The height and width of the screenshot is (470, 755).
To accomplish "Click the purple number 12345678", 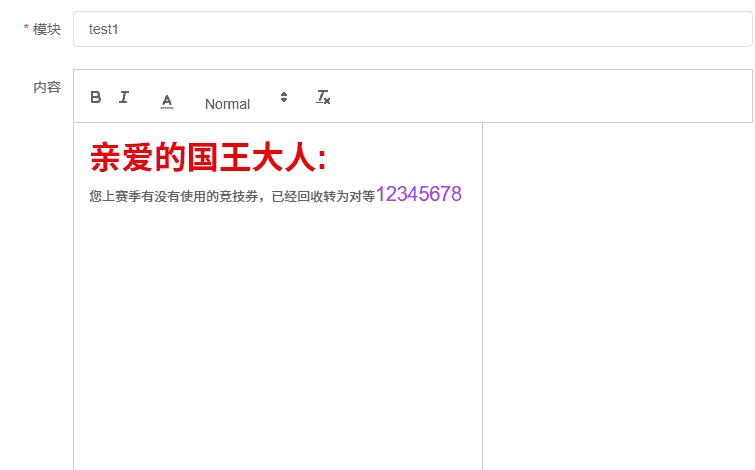I will (418, 194).
